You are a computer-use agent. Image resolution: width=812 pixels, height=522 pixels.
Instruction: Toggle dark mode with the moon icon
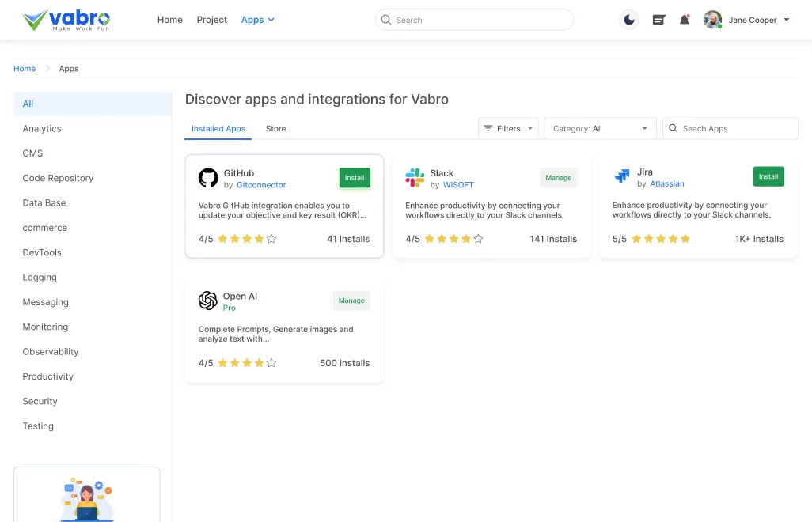coord(629,20)
